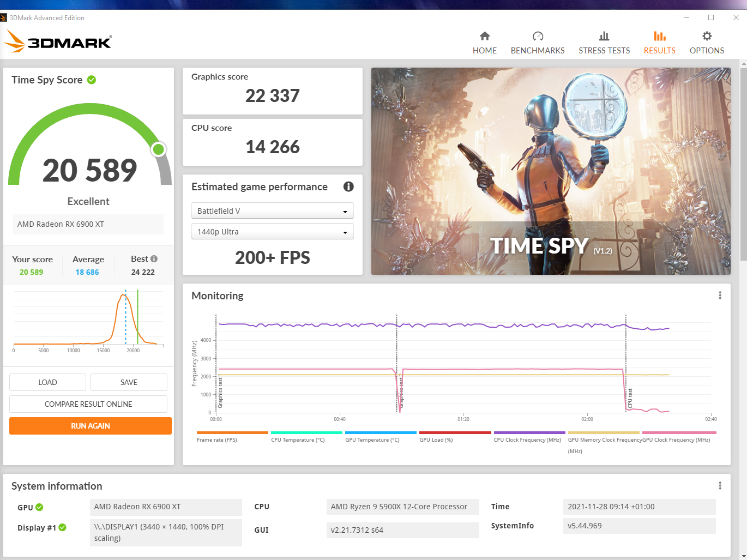Select the RESULTS tab
Viewport: 747px width, 560px height.
coord(659,43)
